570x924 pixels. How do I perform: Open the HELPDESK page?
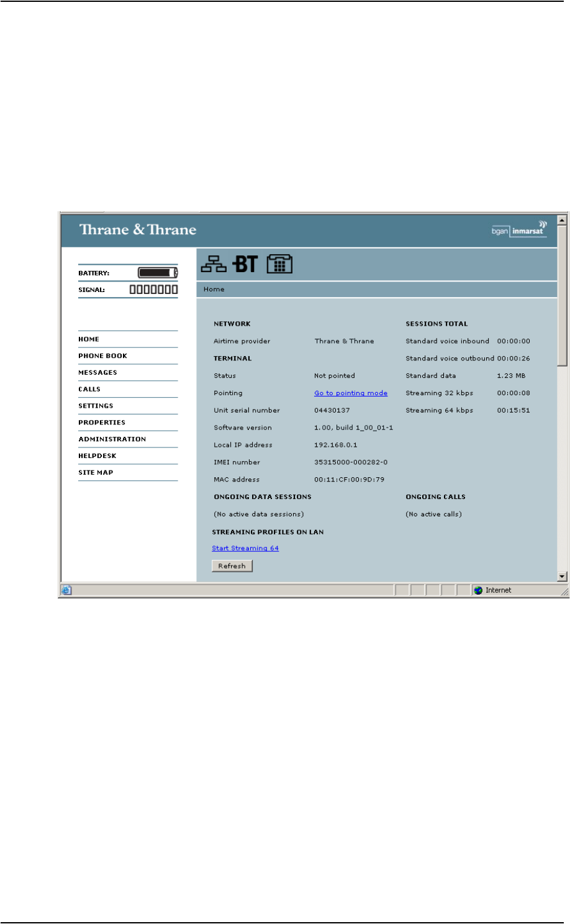[x=97, y=456]
